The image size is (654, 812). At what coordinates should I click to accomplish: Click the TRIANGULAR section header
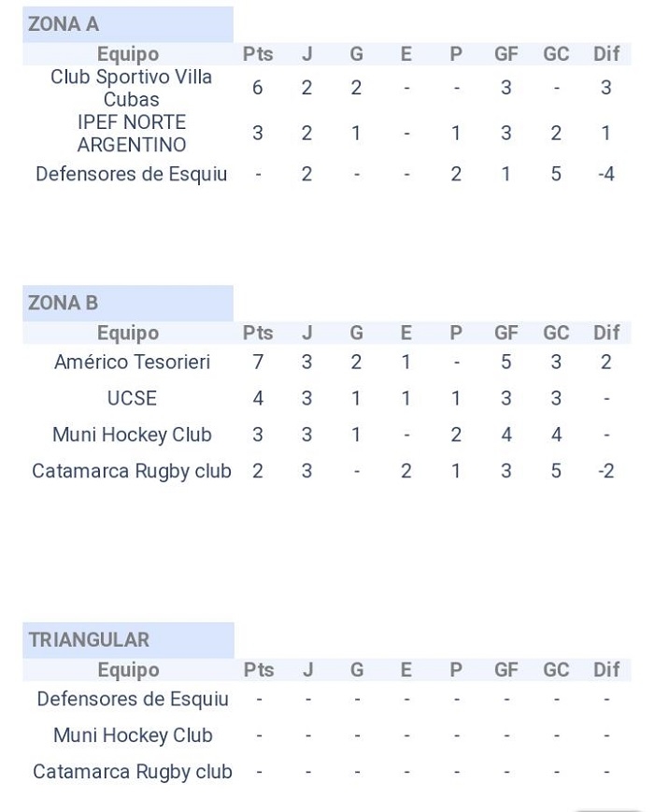(89, 640)
